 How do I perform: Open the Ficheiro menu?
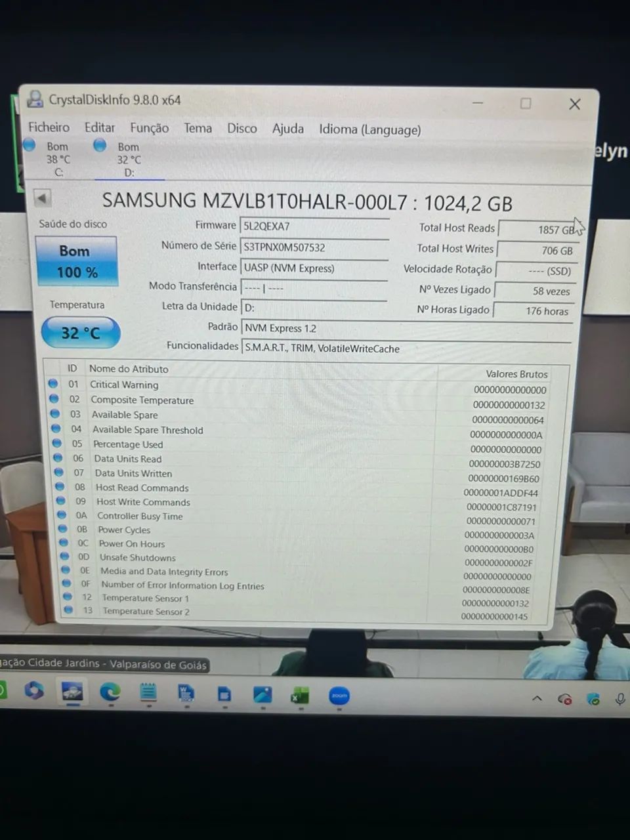click(x=49, y=127)
